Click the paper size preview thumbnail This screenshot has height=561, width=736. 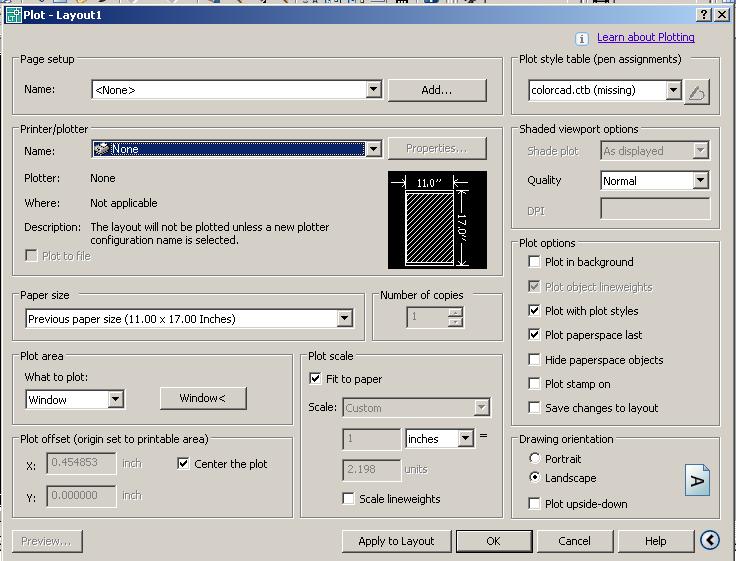[x=437, y=220]
